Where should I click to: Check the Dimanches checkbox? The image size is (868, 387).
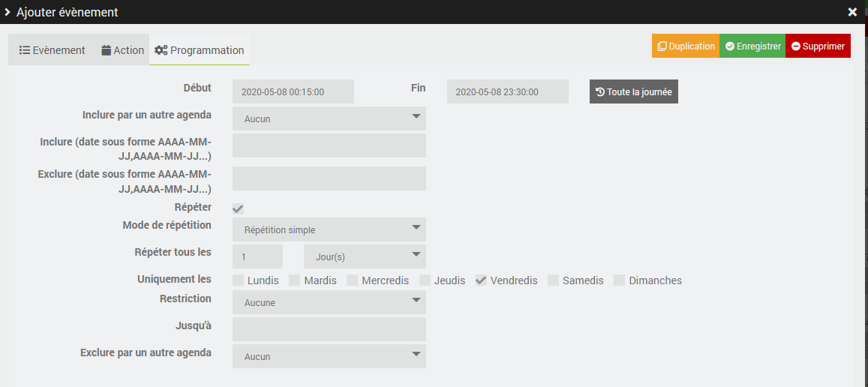[x=620, y=280]
